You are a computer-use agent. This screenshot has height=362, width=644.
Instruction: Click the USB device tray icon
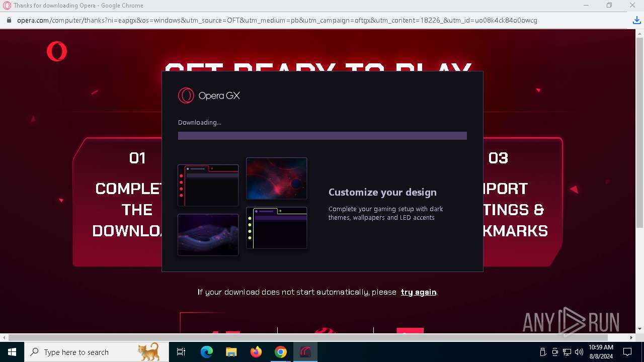(543, 352)
